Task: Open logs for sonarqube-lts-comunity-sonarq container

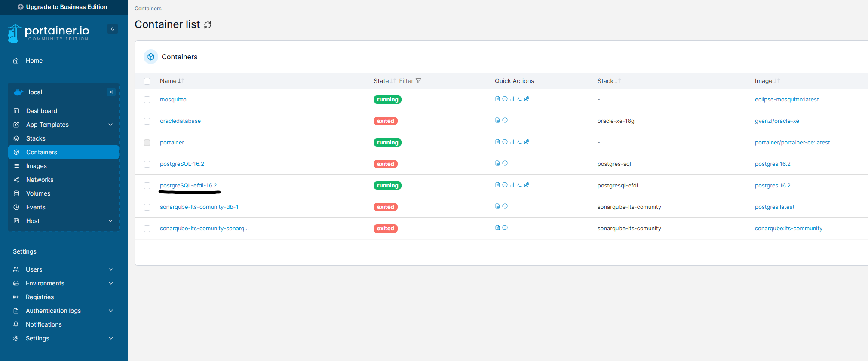Action: 497,228
